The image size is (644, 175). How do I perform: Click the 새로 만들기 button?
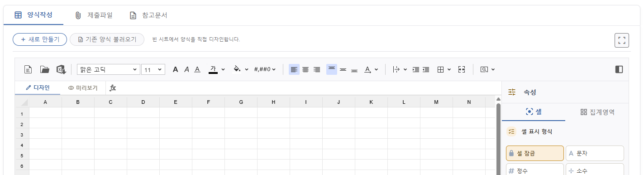pyautogui.click(x=40, y=39)
